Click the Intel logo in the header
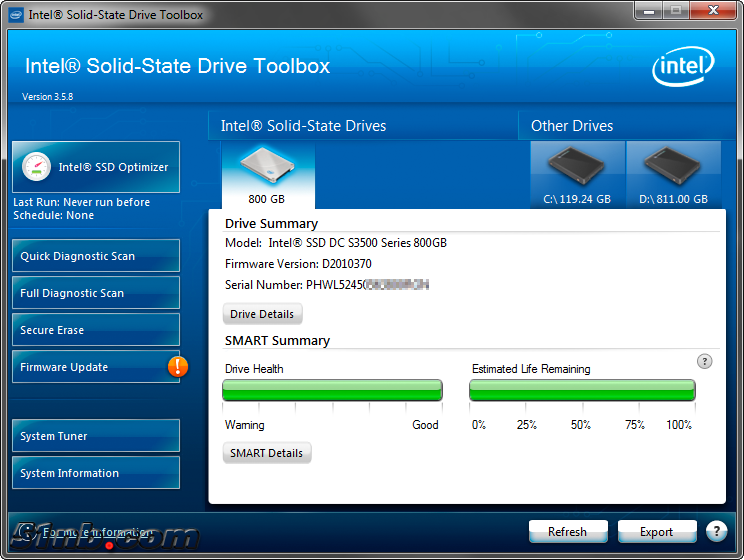Screen dimensions: 744x560 tap(684, 69)
